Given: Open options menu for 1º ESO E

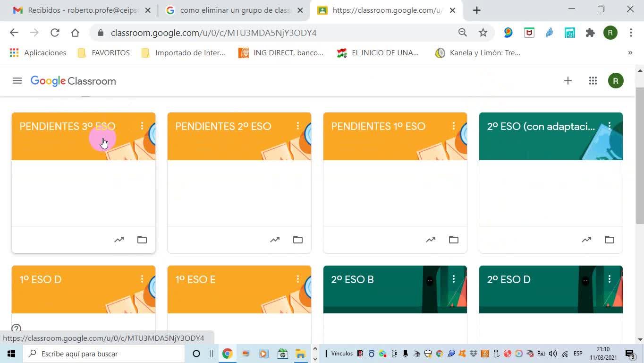Looking at the screenshot, I should point(298,279).
